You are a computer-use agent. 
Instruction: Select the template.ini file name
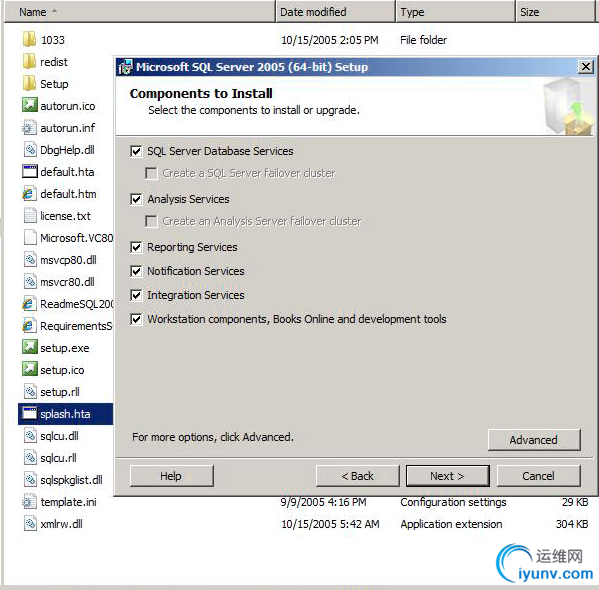68,502
